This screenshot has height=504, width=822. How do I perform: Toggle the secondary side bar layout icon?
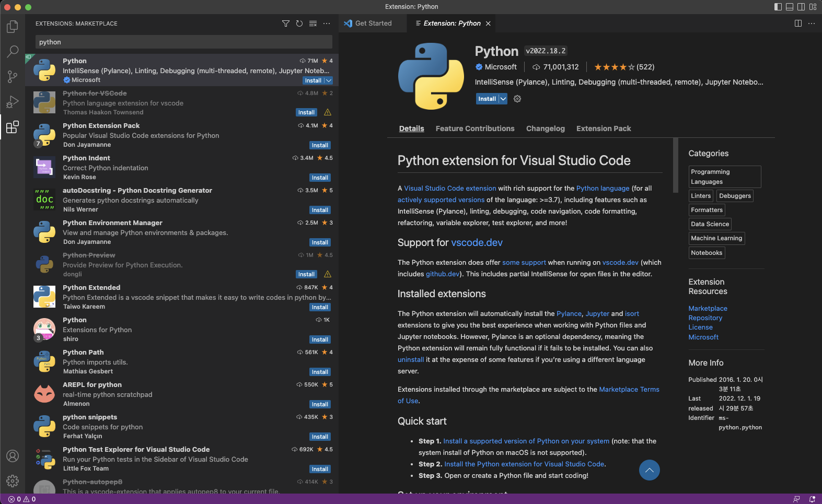(x=801, y=7)
